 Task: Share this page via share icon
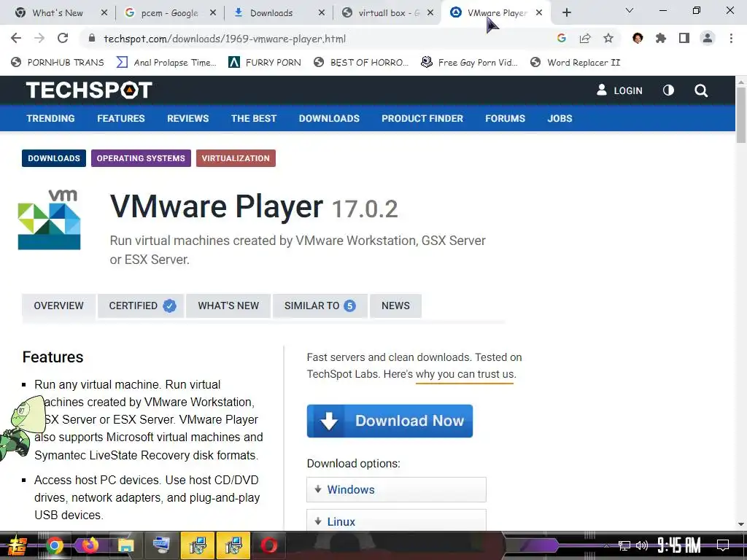click(x=585, y=38)
